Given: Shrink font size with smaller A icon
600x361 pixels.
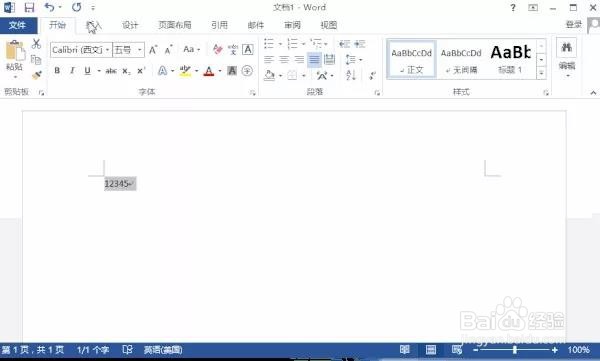Looking at the screenshot, I should [x=168, y=50].
